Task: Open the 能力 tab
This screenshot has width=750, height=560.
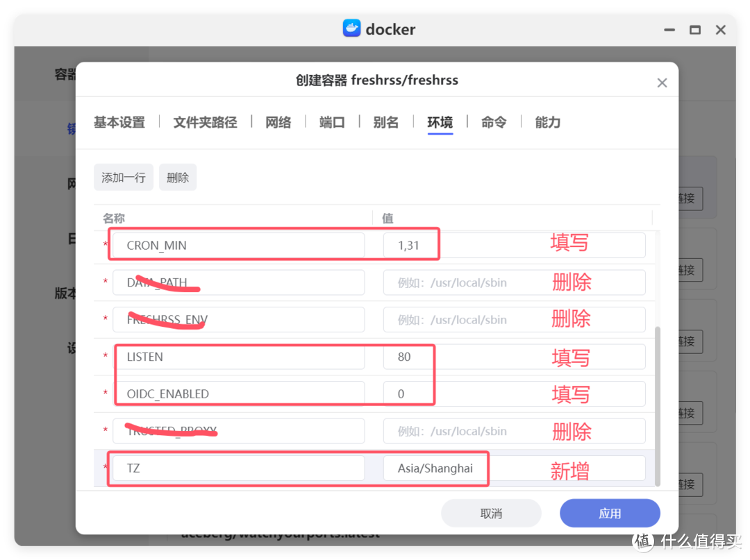Action: (547, 122)
